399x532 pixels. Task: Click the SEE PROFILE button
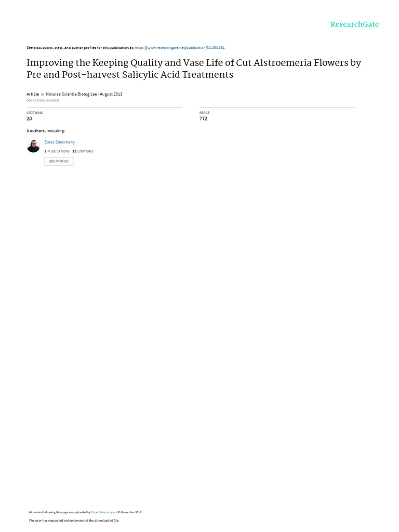(59, 161)
